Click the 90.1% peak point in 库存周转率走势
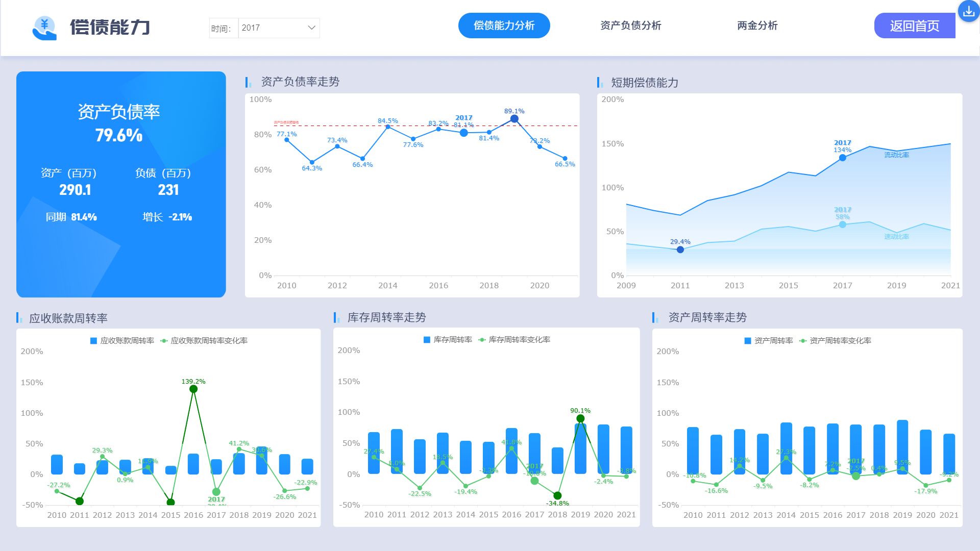This screenshot has height=551, width=980. (x=580, y=418)
